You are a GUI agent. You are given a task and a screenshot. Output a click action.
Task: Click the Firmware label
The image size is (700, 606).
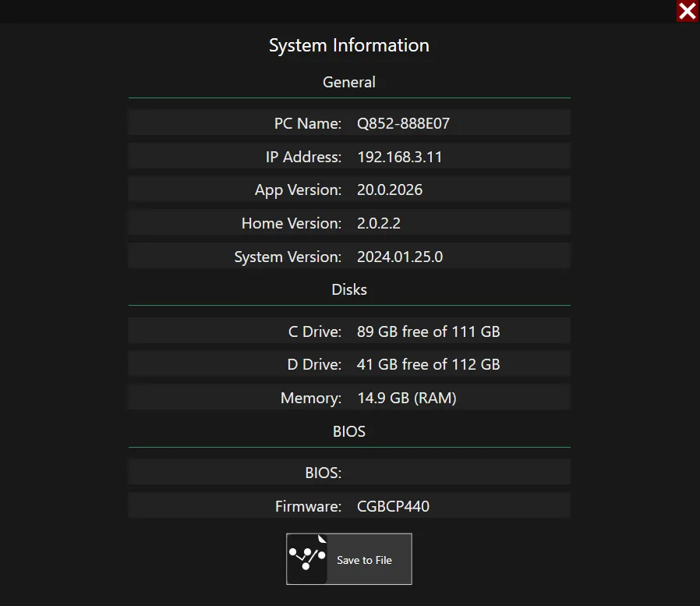point(308,506)
